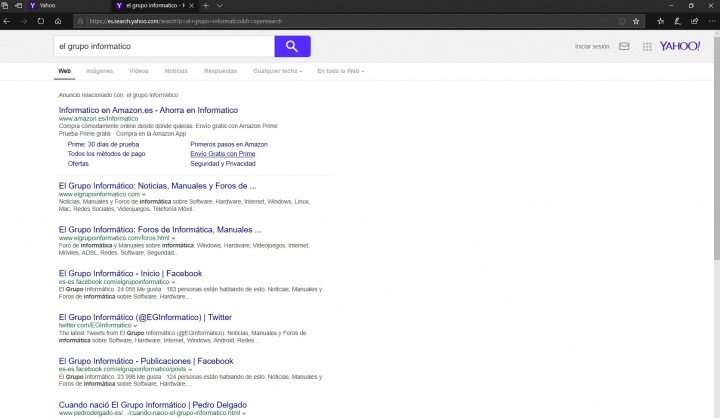Set these tabs aside icon

click(x=18, y=6)
